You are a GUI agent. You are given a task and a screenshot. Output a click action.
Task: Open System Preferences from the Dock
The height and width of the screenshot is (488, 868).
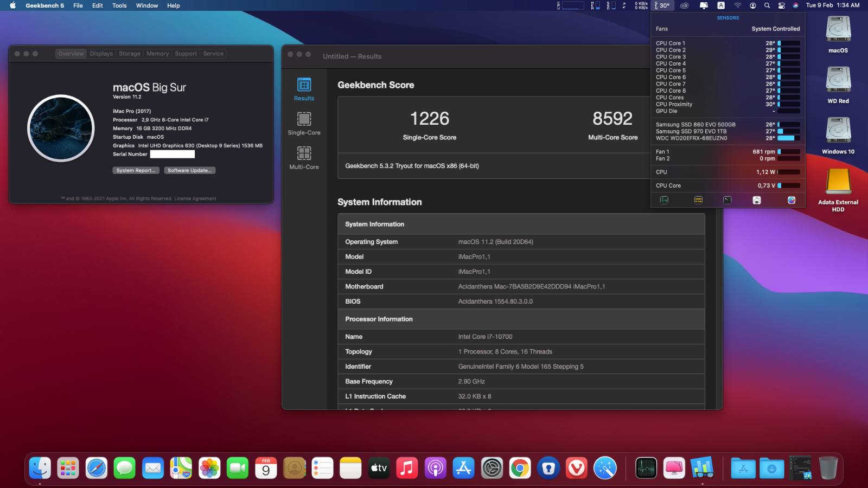(492, 468)
